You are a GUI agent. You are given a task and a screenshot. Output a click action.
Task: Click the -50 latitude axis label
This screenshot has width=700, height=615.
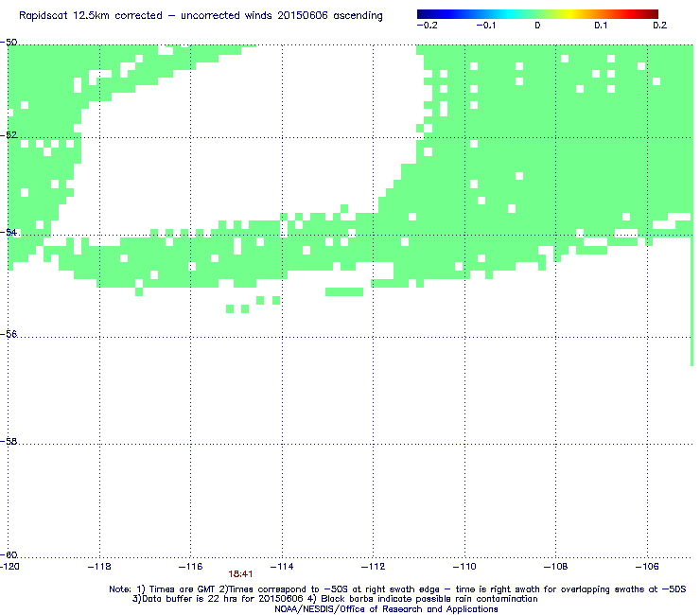[x=9, y=43]
